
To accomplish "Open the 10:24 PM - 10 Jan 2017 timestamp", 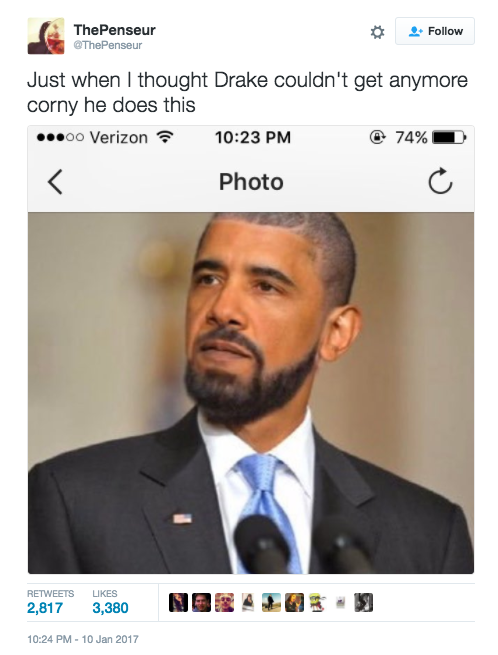I will 83,639.
